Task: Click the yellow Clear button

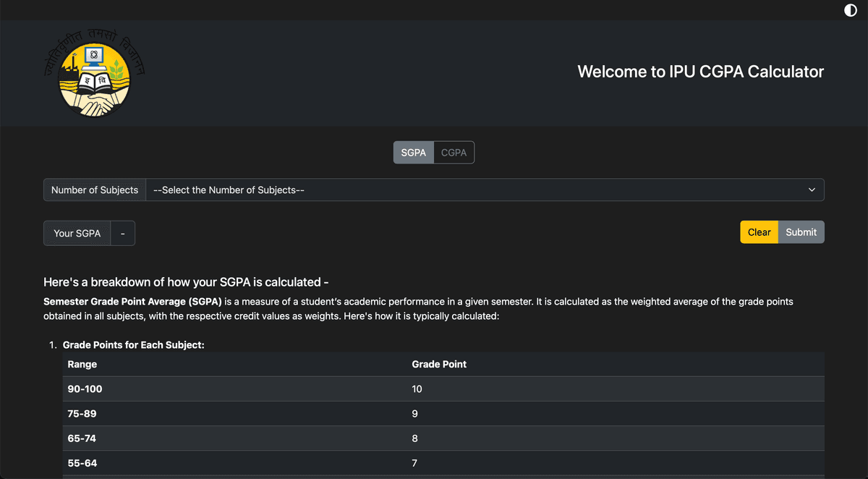Action: coord(759,232)
